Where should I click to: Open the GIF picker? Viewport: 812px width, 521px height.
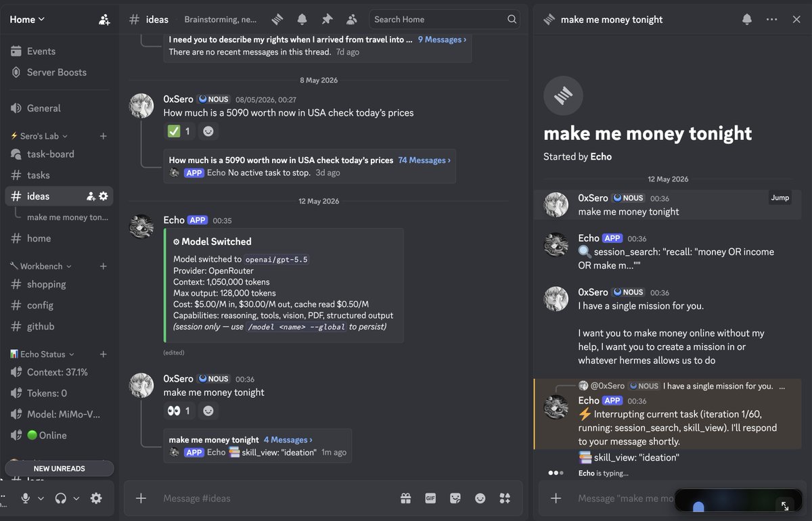430,499
